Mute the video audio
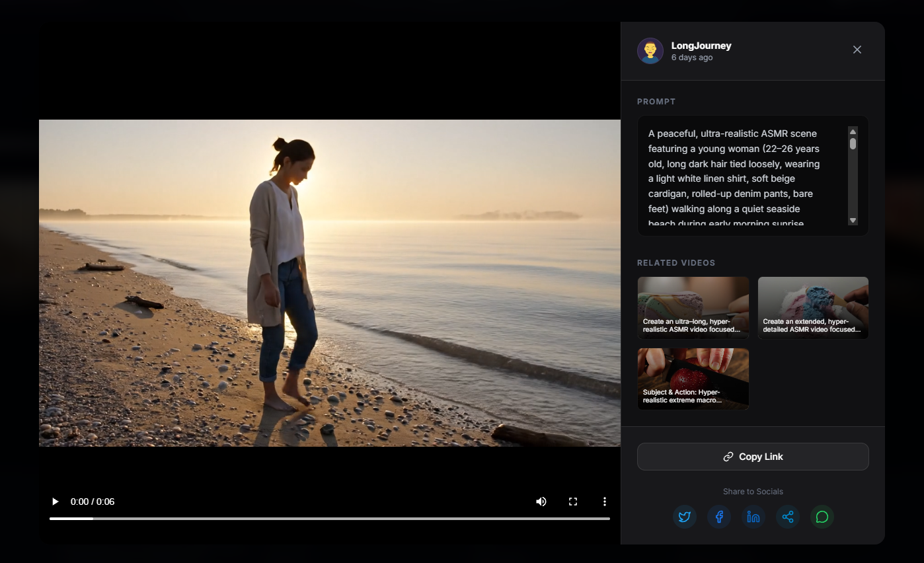The image size is (924, 563). coord(541,501)
